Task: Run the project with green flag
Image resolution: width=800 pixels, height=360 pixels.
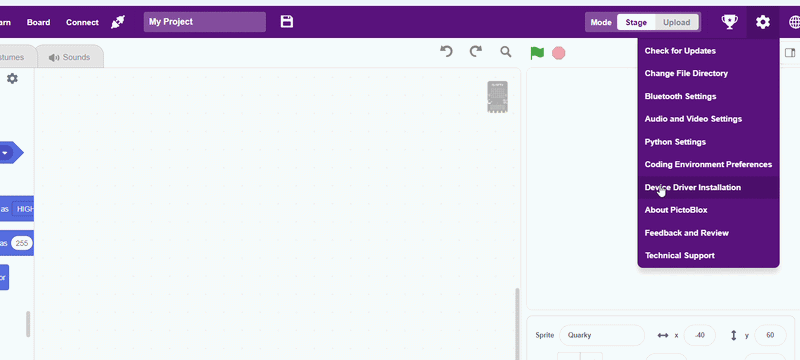Action: point(537,53)
